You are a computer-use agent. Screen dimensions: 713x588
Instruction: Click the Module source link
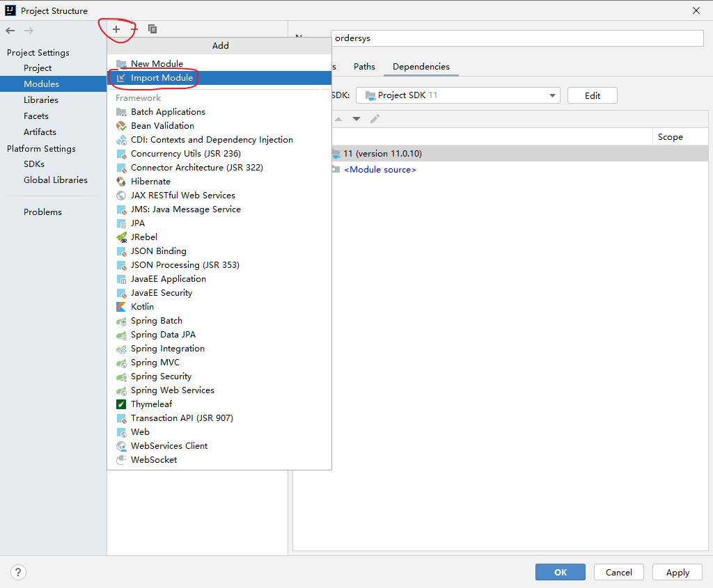(x=380, y=170)
